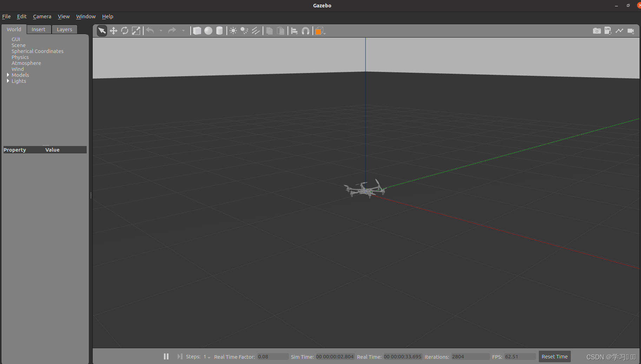Select Physics in the world tree
The height and width of the screenshot is (364, 641).
point(20,57)
